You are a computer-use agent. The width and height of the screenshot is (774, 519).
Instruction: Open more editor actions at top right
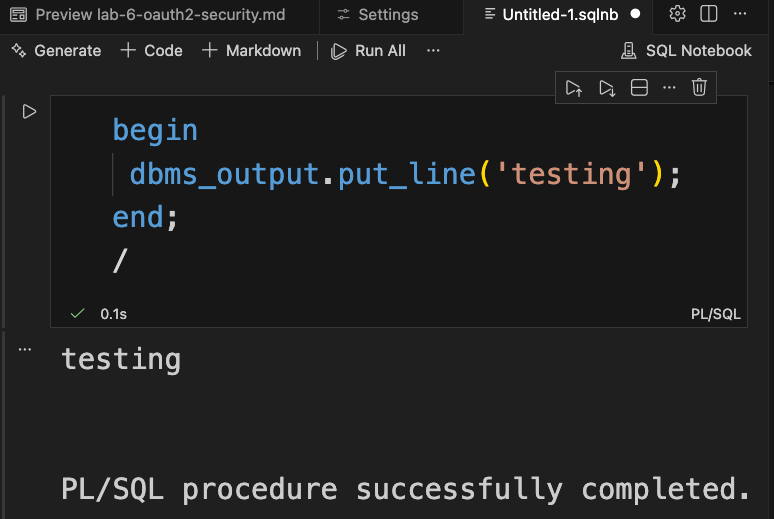coord(740,14)
